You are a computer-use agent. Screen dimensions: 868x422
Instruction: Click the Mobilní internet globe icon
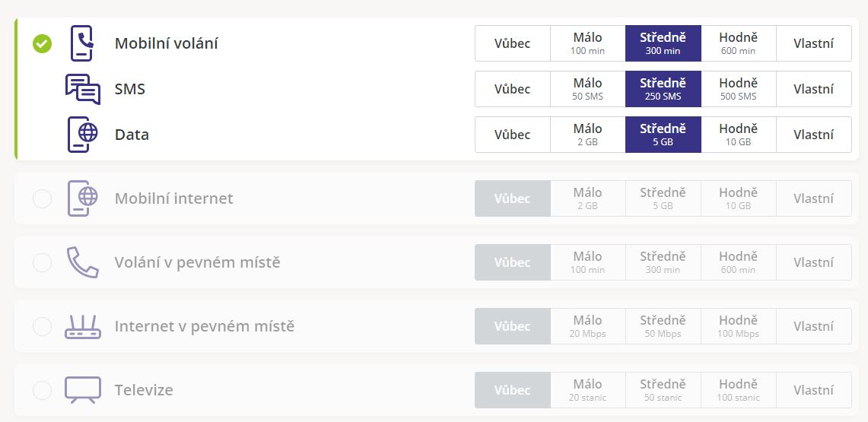pyautogui.click(x=83, y=198)
